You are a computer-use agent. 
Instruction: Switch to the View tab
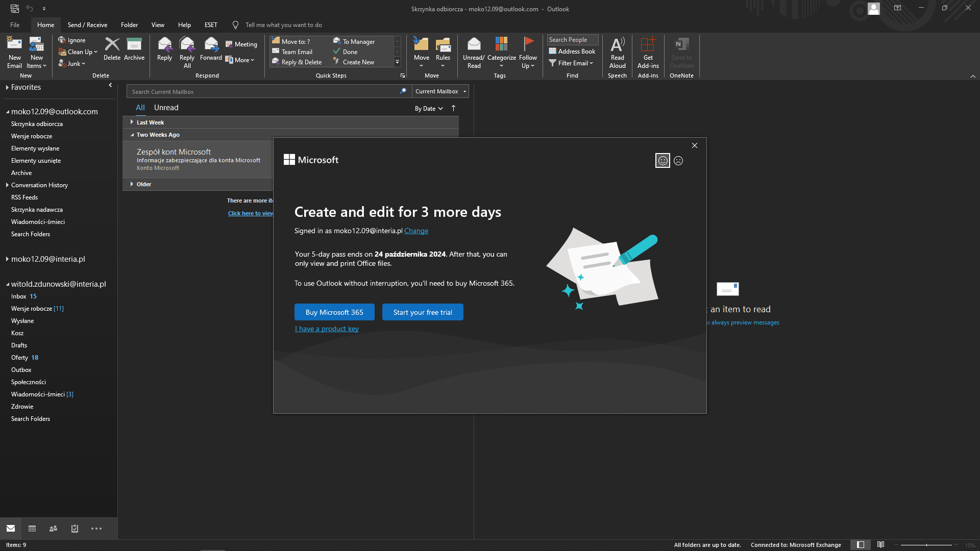(x=158, y=24)
